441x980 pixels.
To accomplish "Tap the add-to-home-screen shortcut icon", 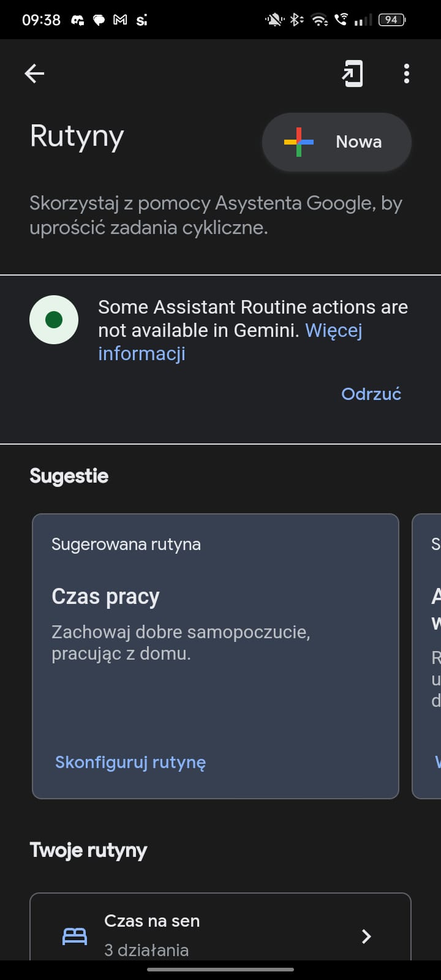I will 352,74.
